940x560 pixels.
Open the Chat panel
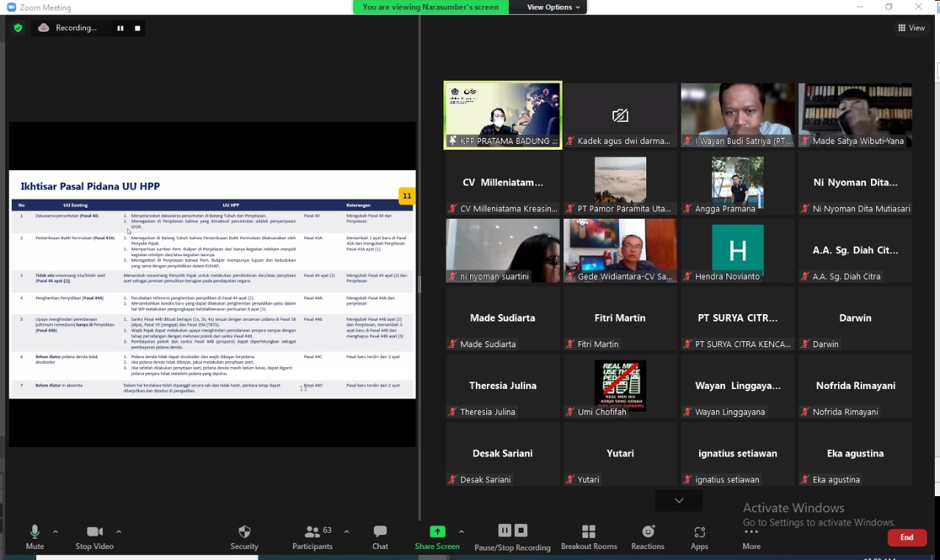click(380, 532)
